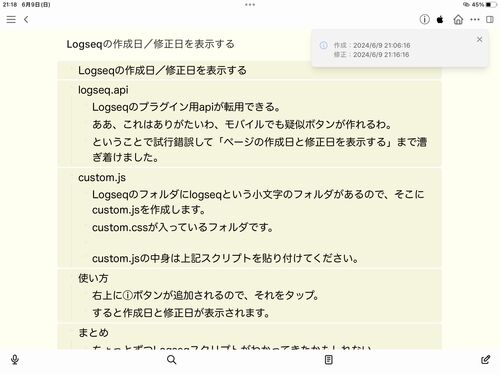
Task: Tap the info icon inside notification
Action: [x=323, y=45]
